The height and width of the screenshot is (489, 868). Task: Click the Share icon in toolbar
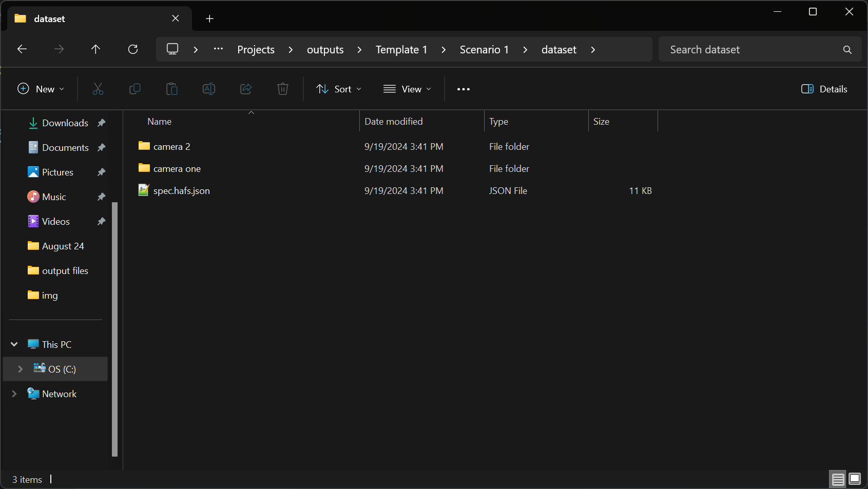246,89
